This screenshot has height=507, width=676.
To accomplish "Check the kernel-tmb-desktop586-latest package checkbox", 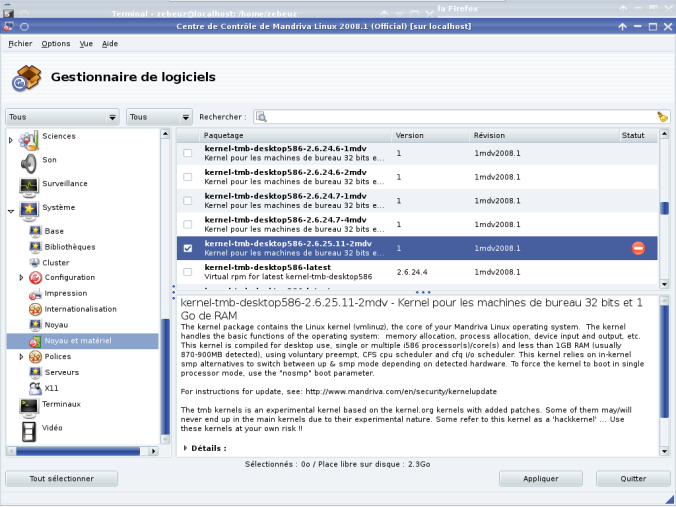I will click(x=188, y=271).
